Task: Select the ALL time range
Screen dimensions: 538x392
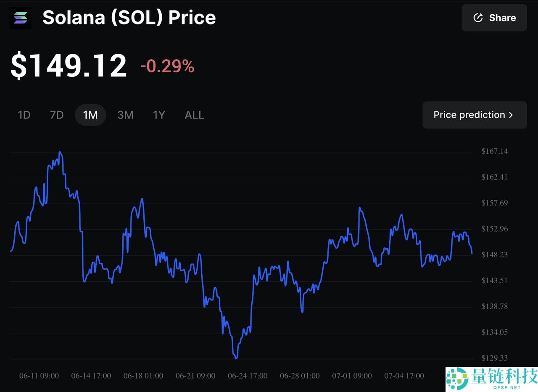Action: 194,115
